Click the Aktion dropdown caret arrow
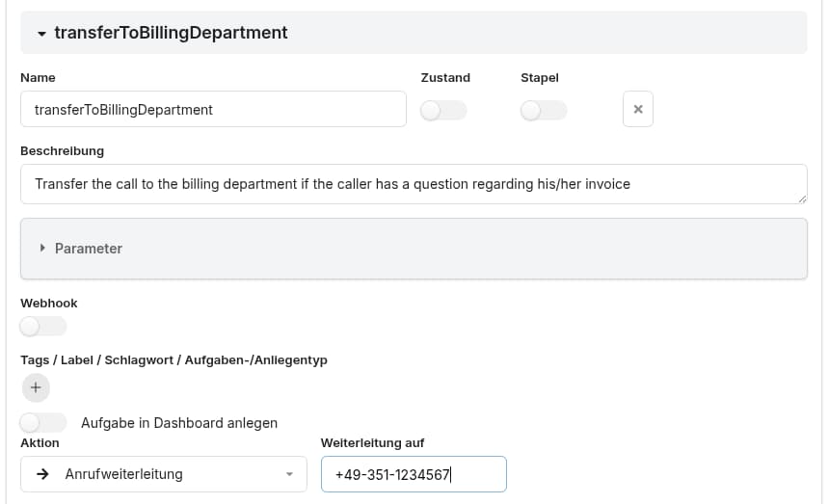The image size is (828, 504). (289, 474)
